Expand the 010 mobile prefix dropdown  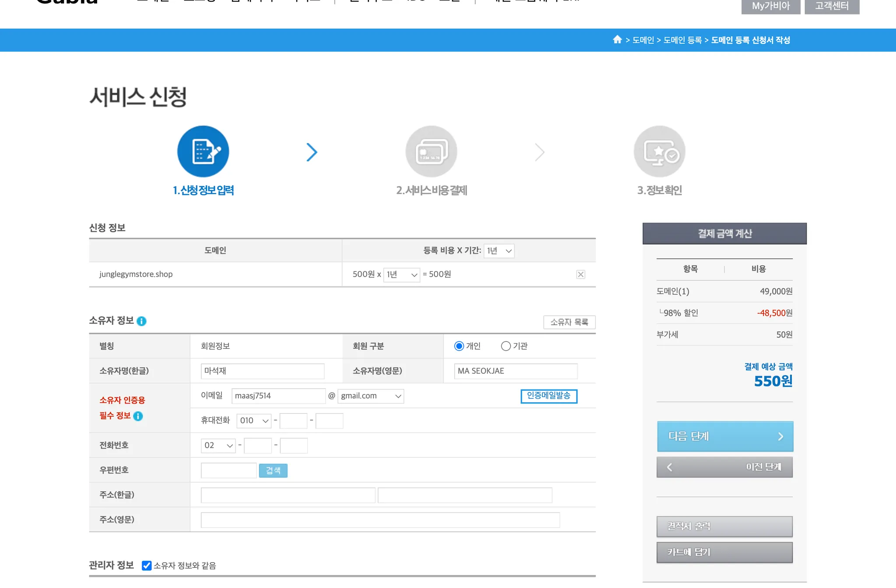[254, 421]
